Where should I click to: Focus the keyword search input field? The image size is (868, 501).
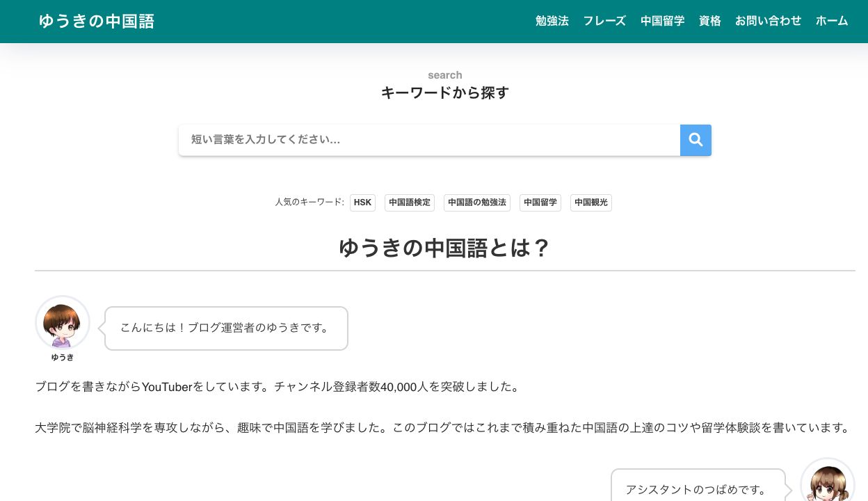[429, 140]
